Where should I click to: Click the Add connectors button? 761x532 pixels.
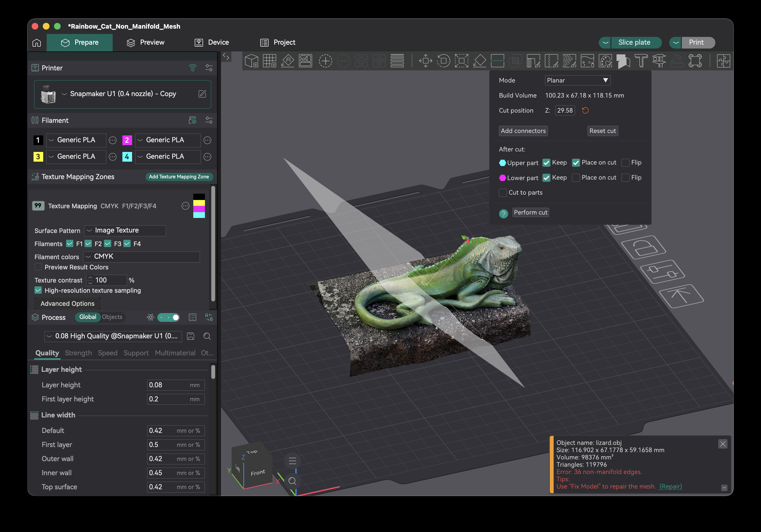523,131
